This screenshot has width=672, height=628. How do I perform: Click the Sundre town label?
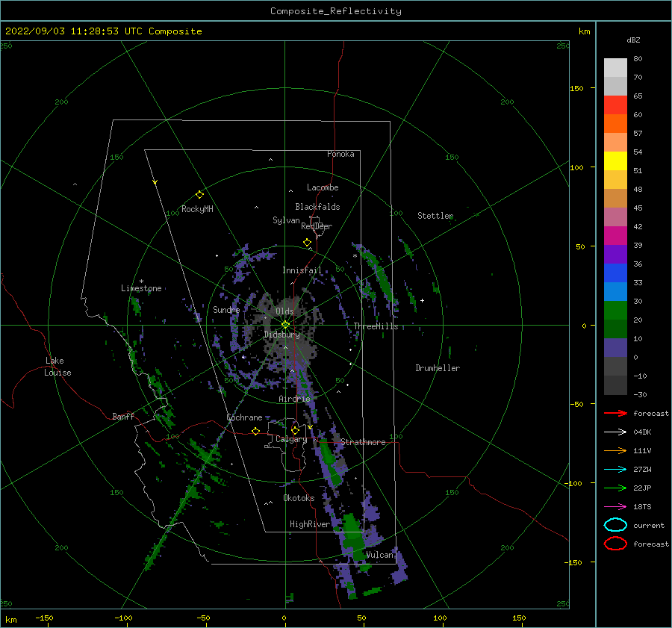point(226,309)
